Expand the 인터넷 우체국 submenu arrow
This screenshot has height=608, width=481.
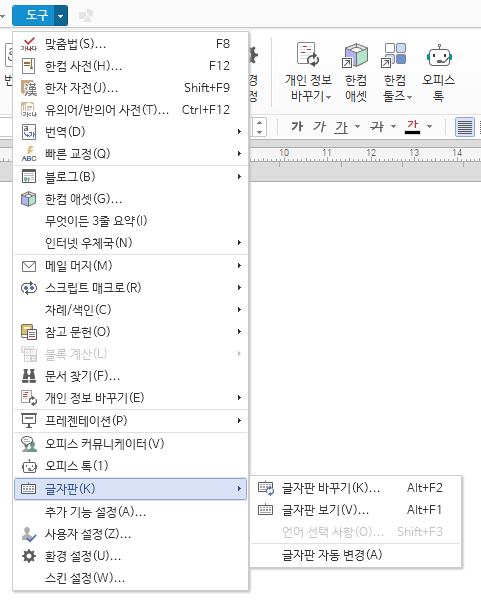(239, 243)
